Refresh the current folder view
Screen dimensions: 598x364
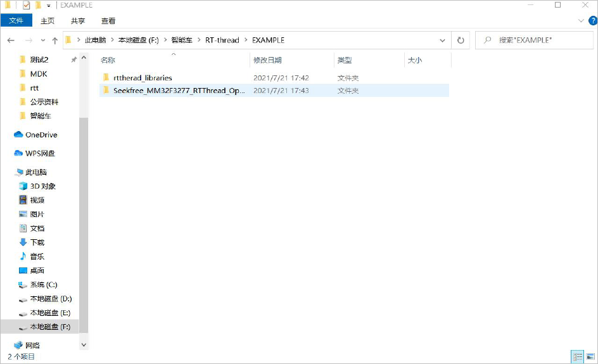click(x=461, y=41)
